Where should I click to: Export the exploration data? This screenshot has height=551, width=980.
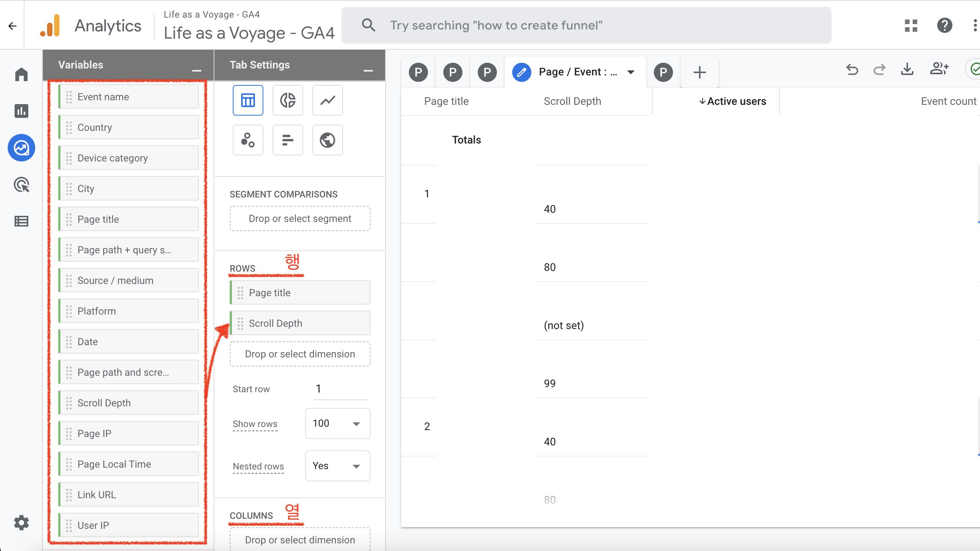(907, 70)
